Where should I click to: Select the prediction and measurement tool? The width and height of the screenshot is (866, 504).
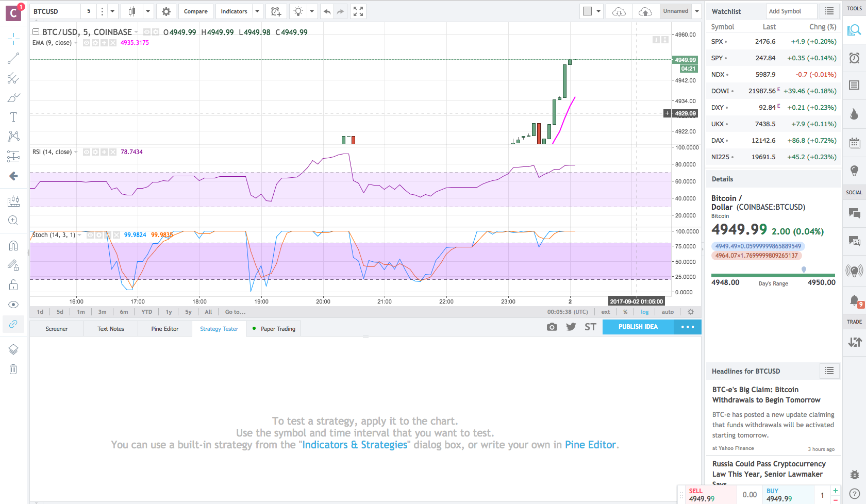coord(13,156)
